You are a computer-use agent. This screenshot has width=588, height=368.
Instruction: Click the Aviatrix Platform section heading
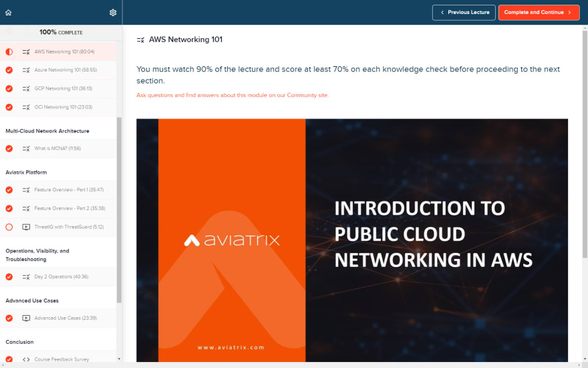[x=26, y=173]
